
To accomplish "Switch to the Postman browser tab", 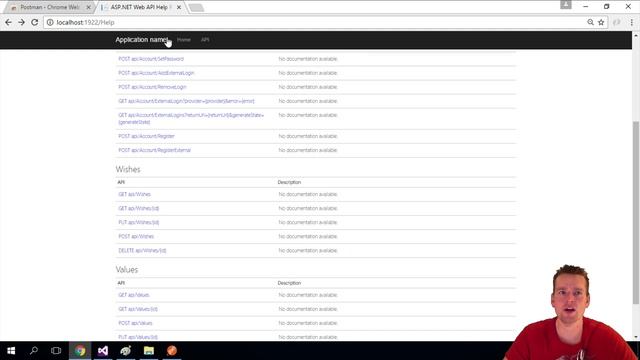I will pyautogui.click(x=49, y=7).
